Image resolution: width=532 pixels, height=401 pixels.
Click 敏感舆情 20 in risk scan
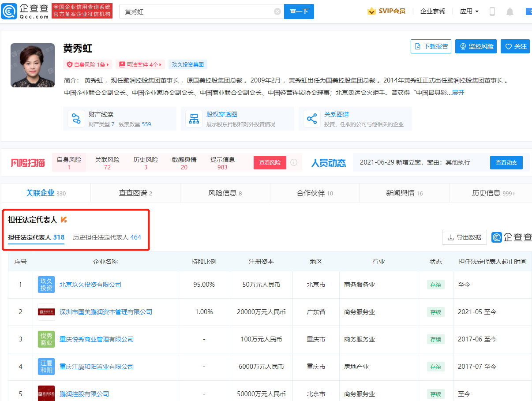[x=184, y=163]
